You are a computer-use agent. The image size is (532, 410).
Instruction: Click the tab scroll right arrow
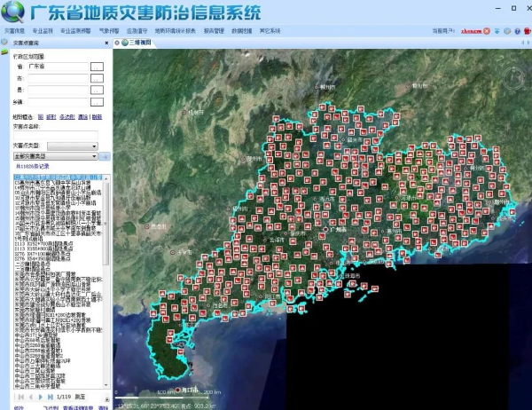pyautogui.click(x=528, y=43)
